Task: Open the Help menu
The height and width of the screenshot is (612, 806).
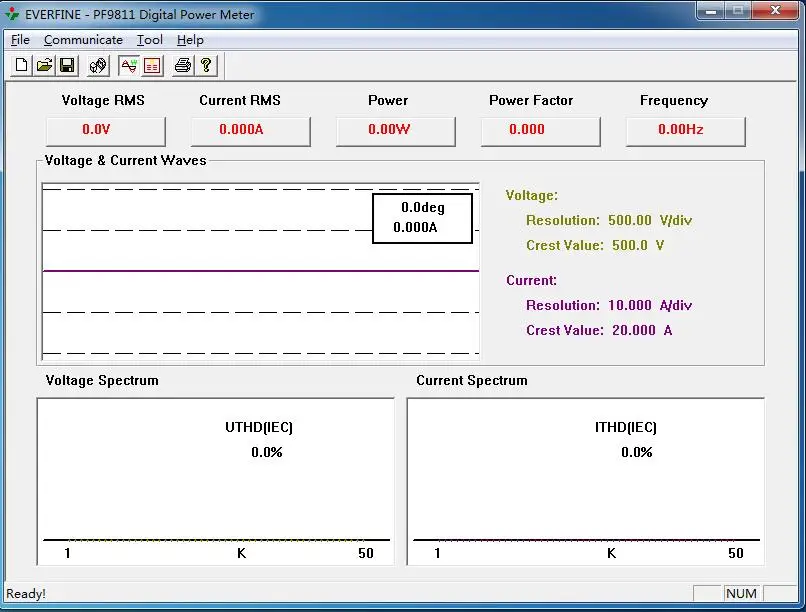Action: coord(190,40)
